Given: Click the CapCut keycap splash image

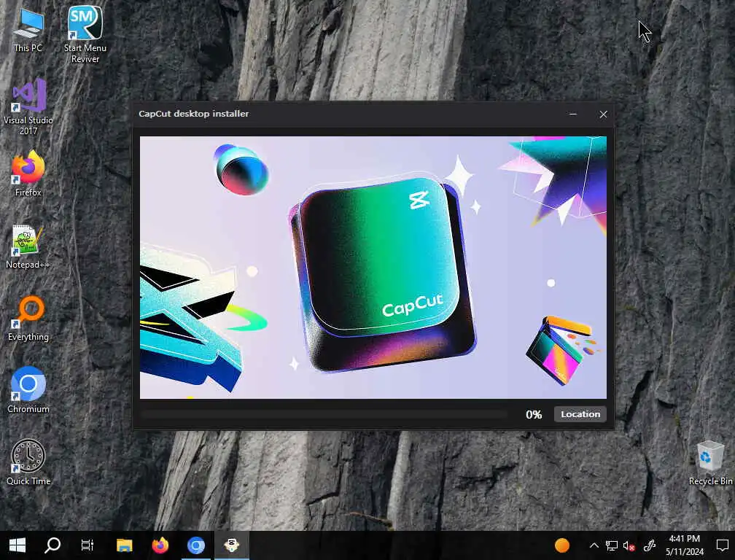Looking at the screenshot, I should coord(373,268).
